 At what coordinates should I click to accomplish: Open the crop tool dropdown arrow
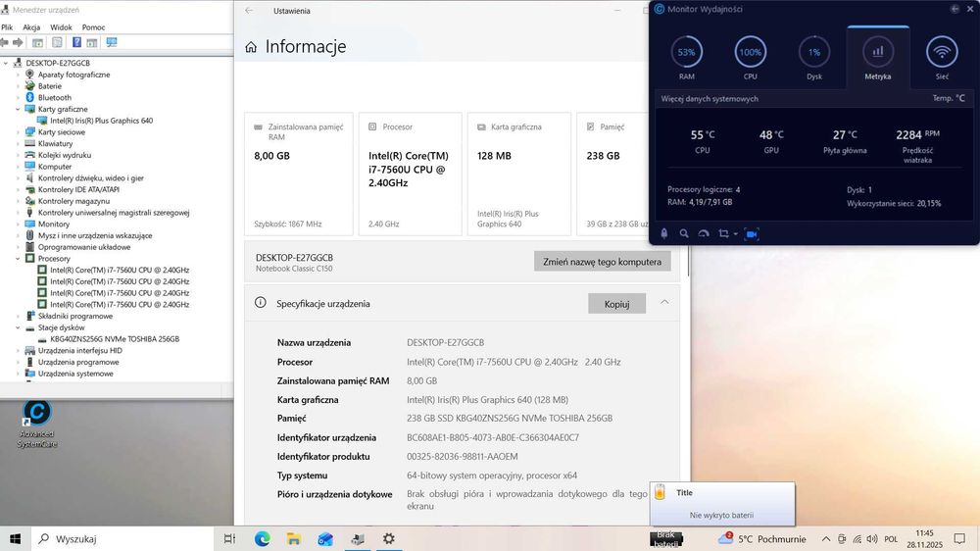point(736,234)
